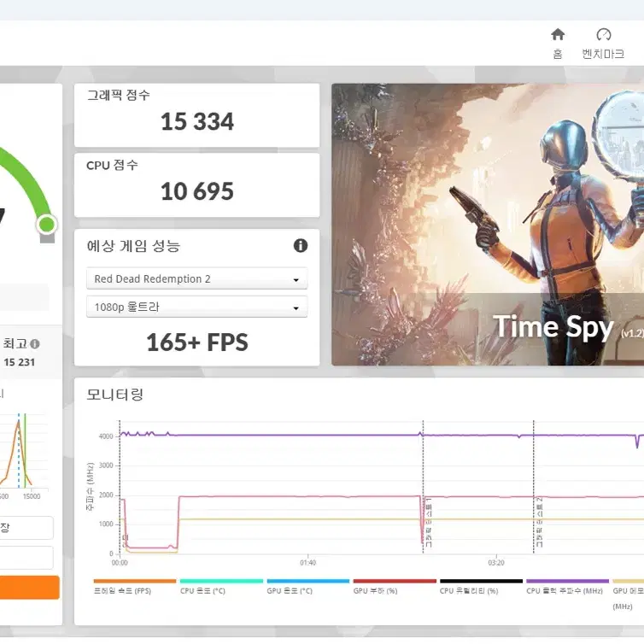
Task: Click the 03:20 time axis label
Action: 496,563
